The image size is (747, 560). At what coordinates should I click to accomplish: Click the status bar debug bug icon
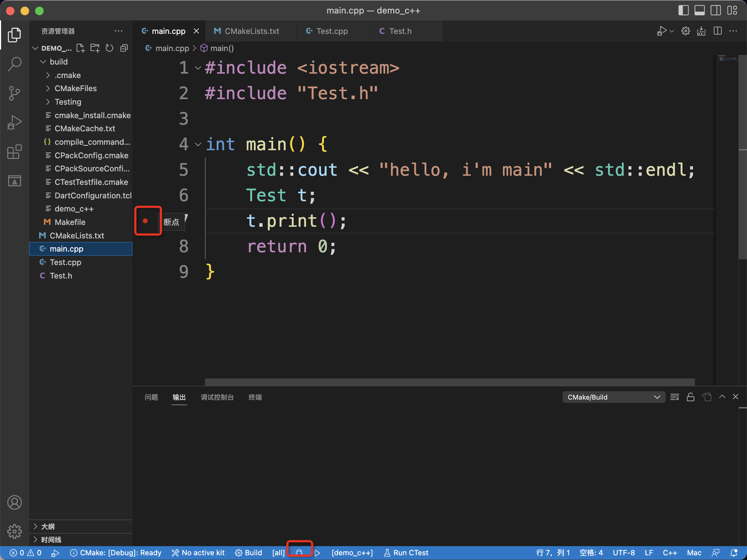click(299, 553)
